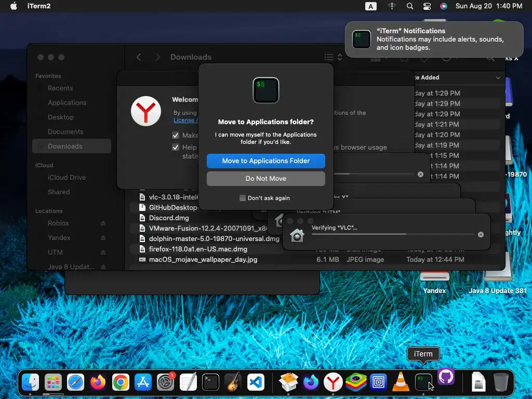Launch the Terminal app in the Dock

(x=210, y=382)
